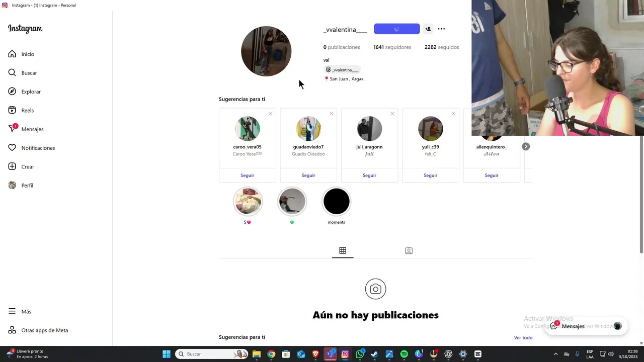Open the weather widget Lloverá pronto
The width and height of the screenshot is (644, 362).
pos(28,354)
